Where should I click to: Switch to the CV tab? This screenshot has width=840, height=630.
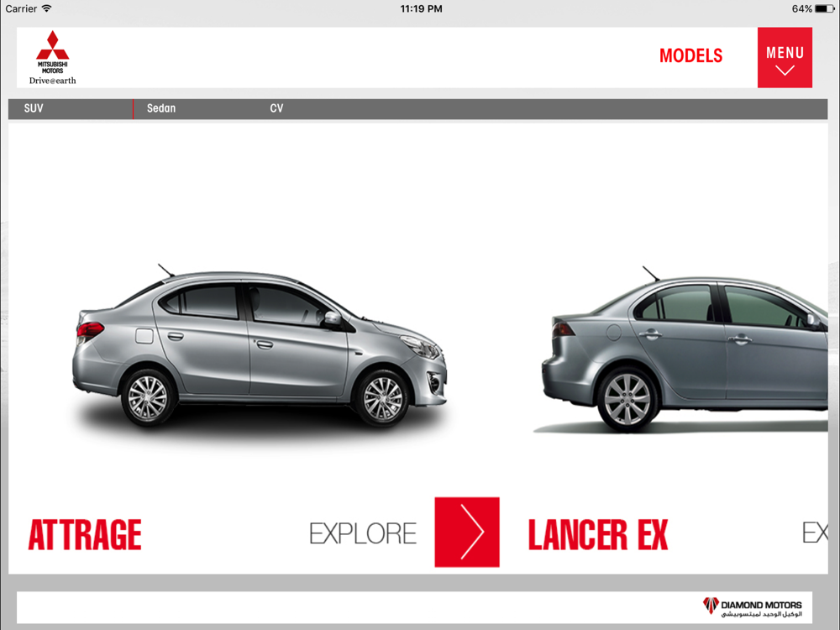276,108
